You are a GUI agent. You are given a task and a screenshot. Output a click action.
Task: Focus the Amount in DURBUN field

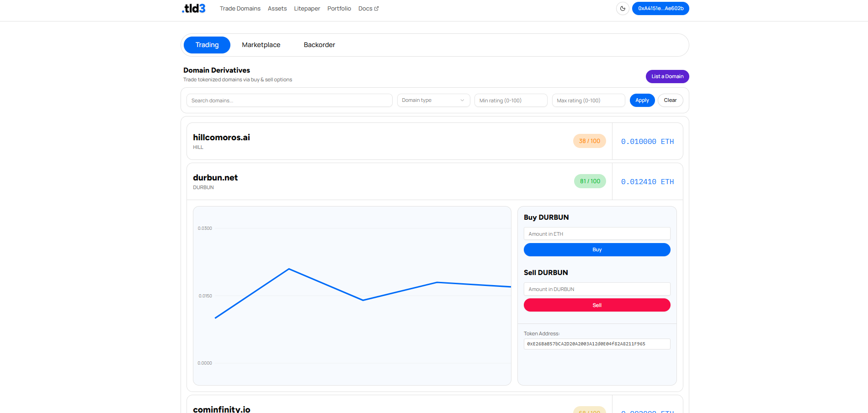(596, 289)
